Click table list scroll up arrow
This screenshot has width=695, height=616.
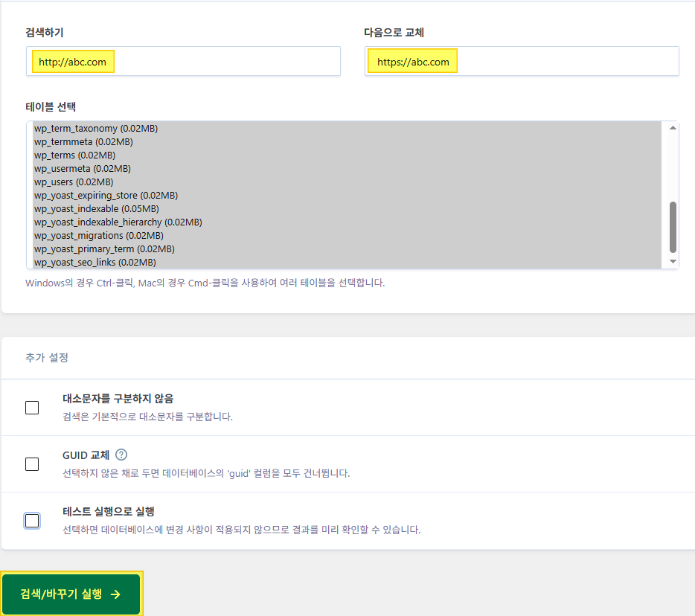(x=673, y=128)
